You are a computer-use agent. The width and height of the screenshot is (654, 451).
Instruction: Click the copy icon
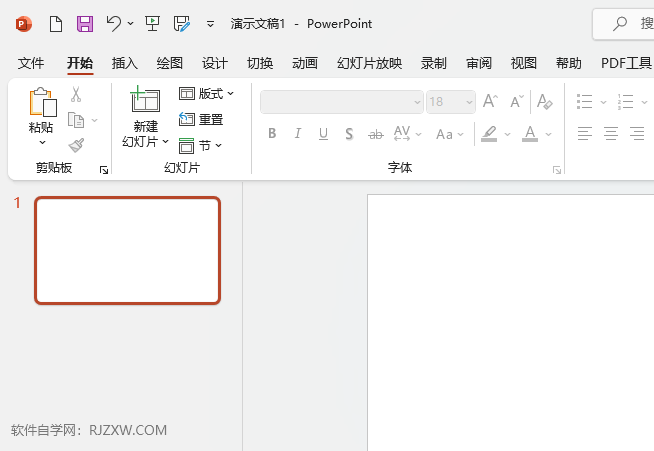tap(76, 120)
